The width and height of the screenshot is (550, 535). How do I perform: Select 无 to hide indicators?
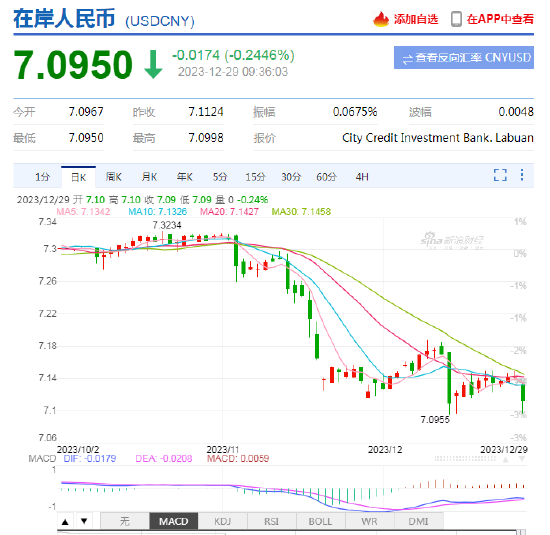coord(125,521)
